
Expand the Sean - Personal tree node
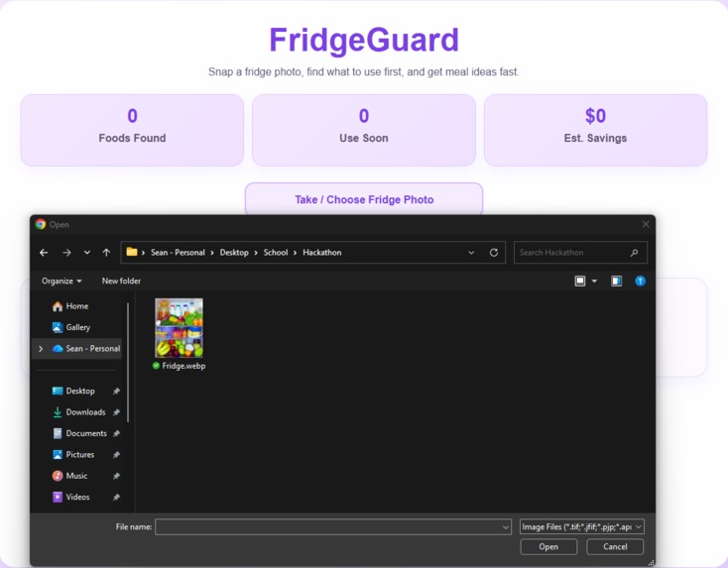[x=41, y=349]
